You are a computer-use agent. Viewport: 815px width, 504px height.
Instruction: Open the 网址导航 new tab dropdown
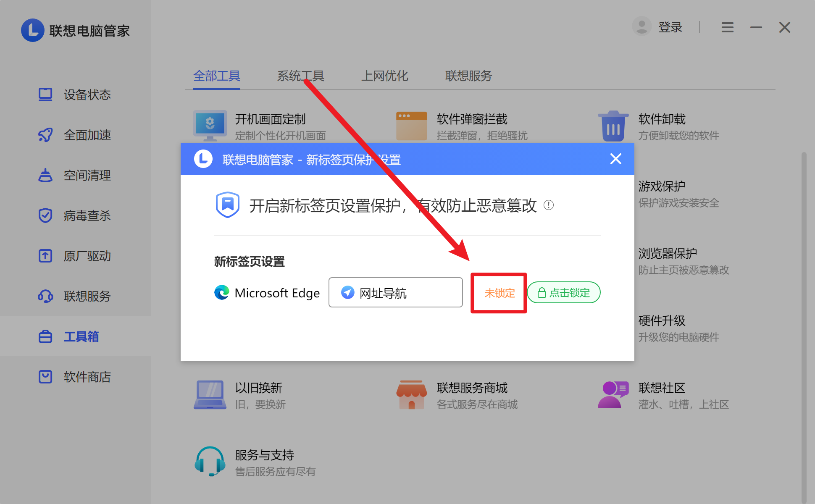point(395,293)
